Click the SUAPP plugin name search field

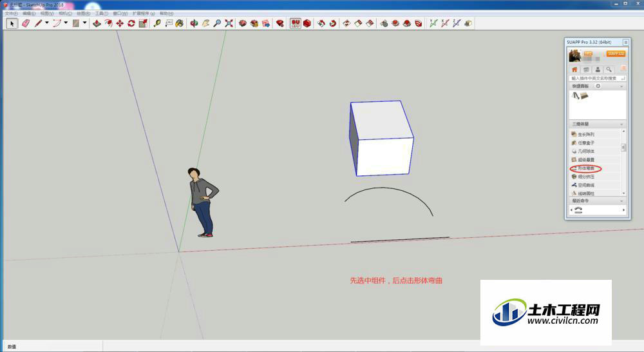tap(598, 78)
